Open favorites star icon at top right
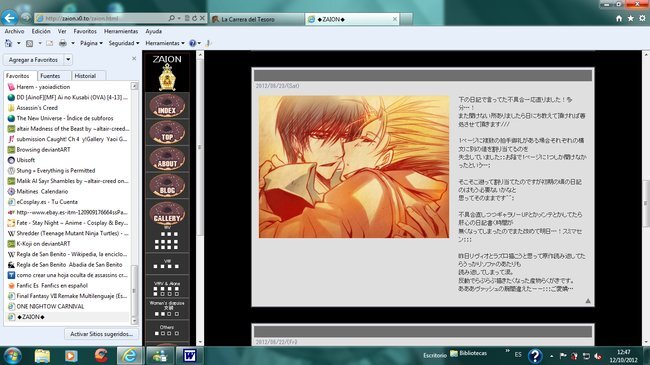This screenshot has width=650, height=365. coord(631,19)
